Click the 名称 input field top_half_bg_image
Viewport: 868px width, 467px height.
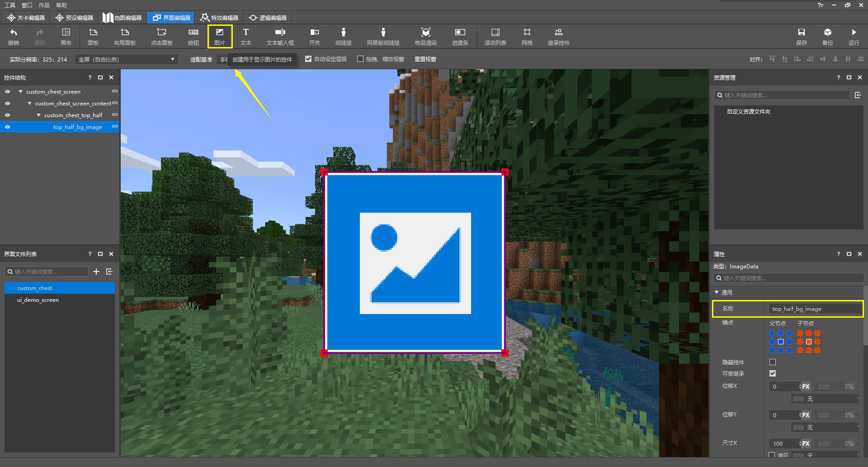coord(815,309)
